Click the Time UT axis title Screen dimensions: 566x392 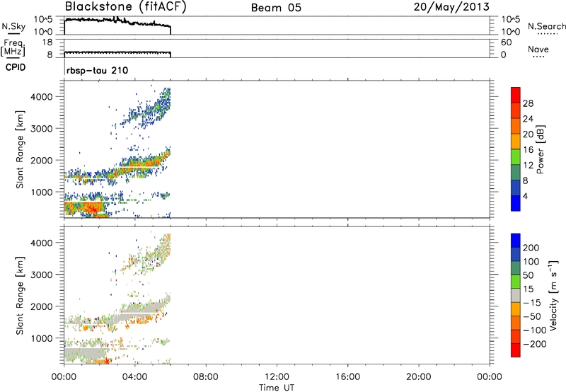(x=277, y=388)
